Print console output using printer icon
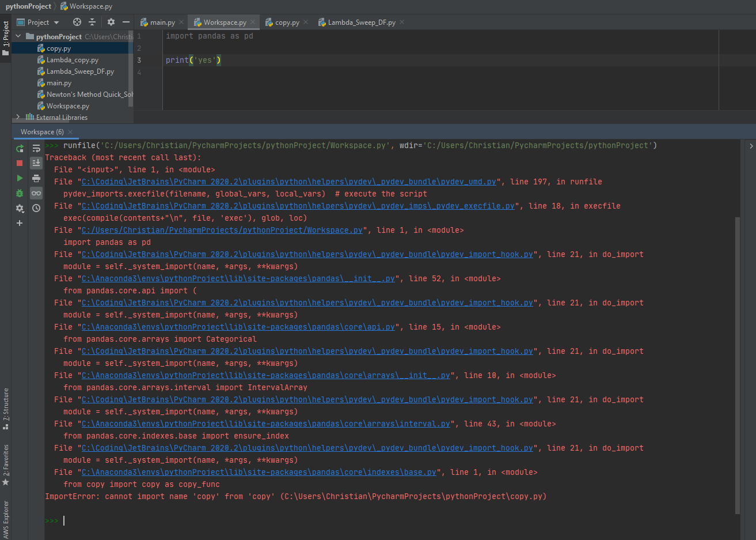The image size is (756, 540). click(36, 178)
